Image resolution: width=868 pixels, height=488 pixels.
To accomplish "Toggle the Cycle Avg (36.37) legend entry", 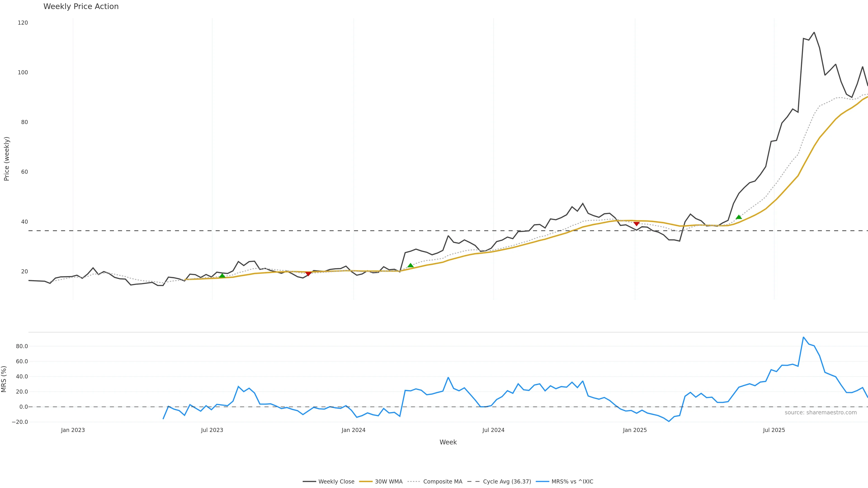I will pos(507,482).
